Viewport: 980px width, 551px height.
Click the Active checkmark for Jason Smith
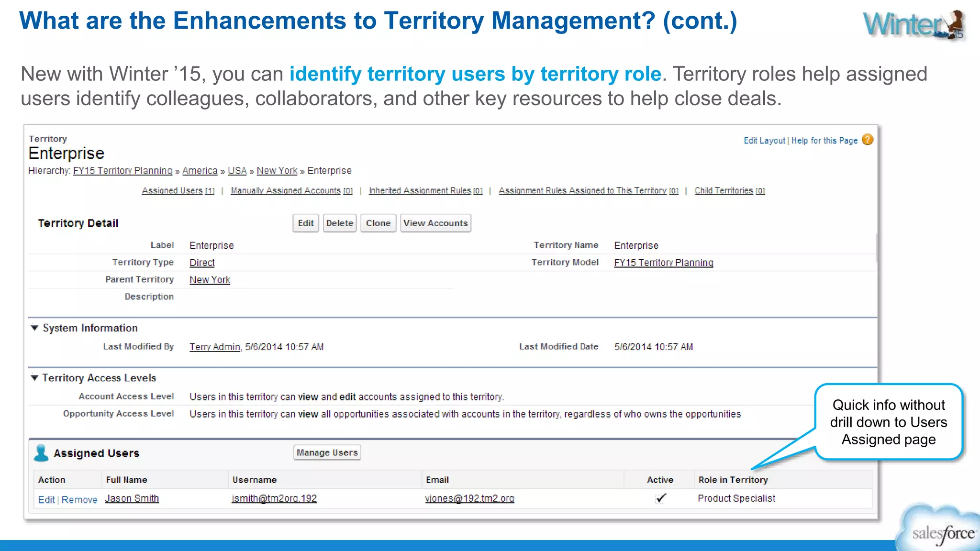coord(660,498)
